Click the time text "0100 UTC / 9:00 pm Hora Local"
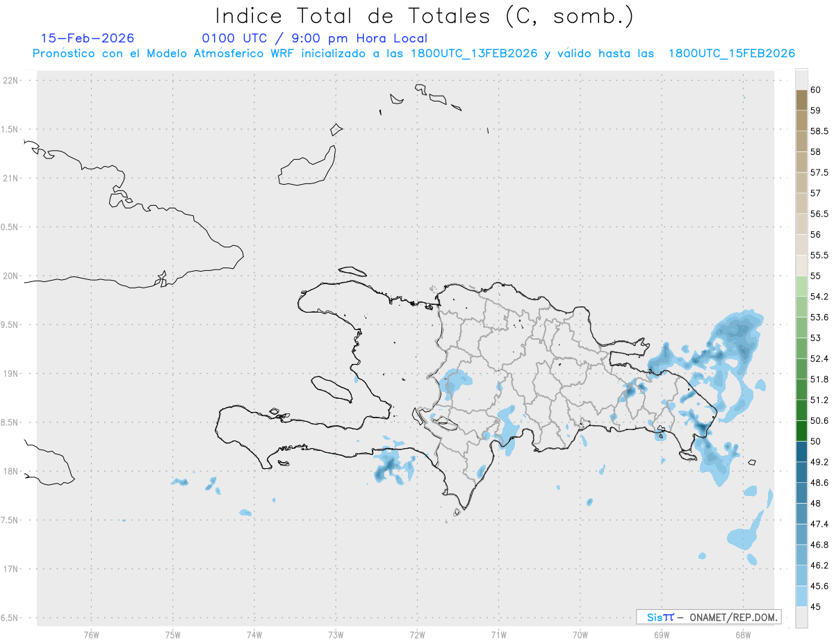This screenshot has width=834, height=644. pyautogui.click(x=315, y=39)
